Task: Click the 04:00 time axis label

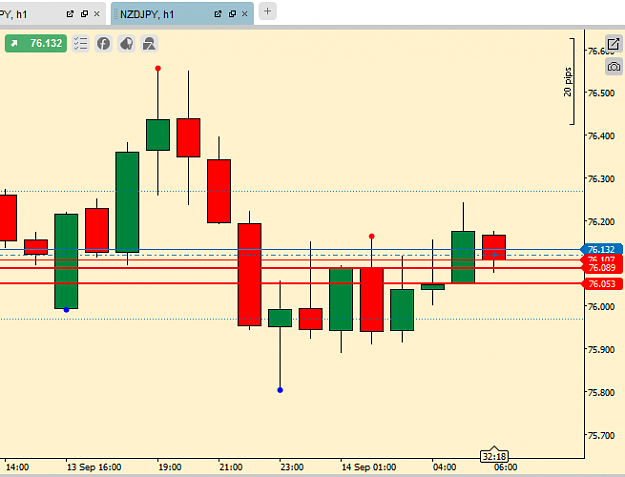Action: pos(444,467)
